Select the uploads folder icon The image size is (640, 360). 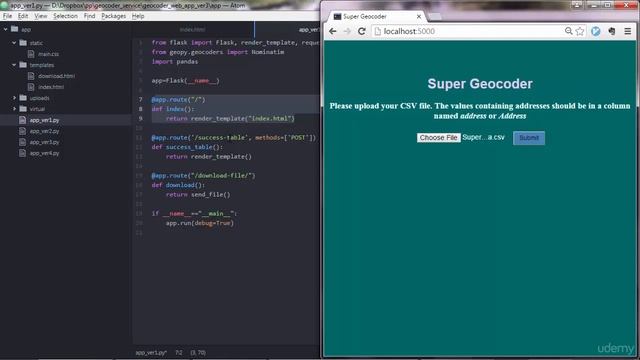click(x=23, y=98)
